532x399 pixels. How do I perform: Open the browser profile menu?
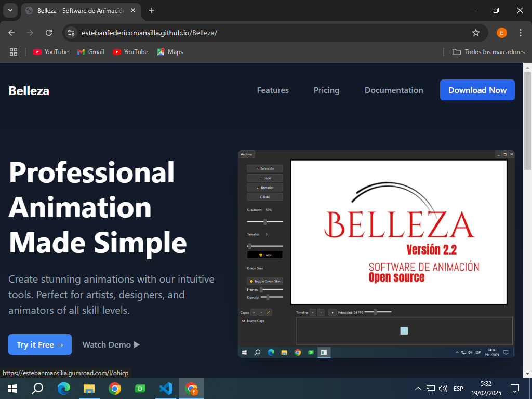pos(501,32)
